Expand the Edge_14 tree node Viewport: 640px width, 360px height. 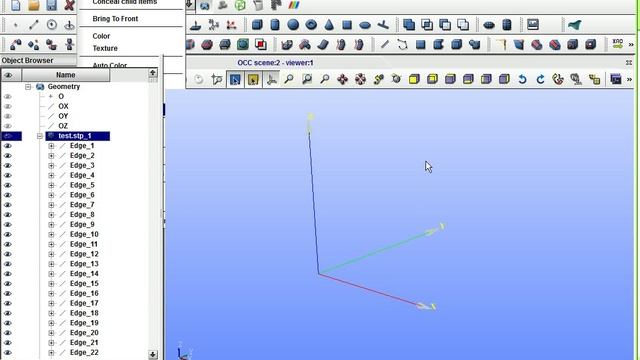click(51, 274)
